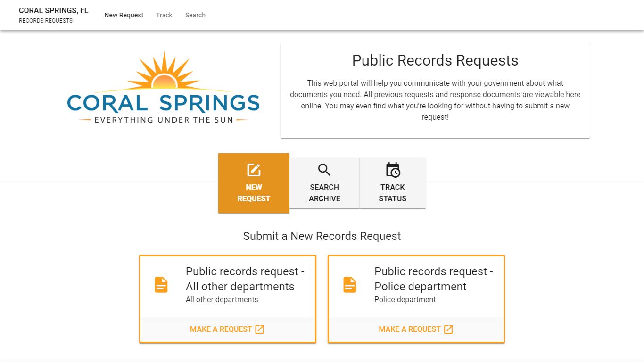Click the RECORDS REQUESTS subtitle in header
Screen dimensions: 644x362
(x=46, y=21)
